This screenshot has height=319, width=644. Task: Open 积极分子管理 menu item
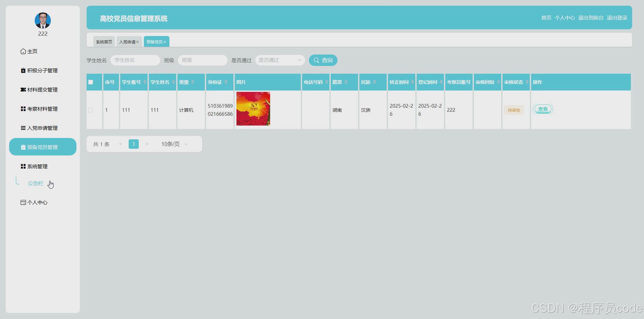(43, 71)
